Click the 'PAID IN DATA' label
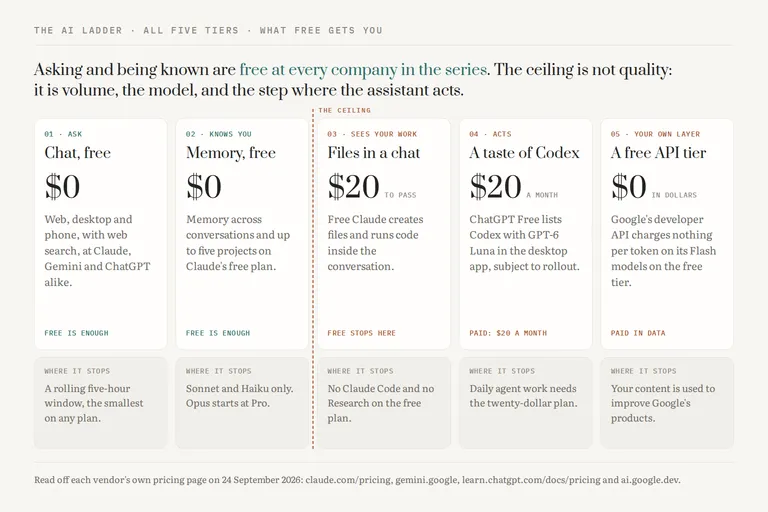This screenshot has height=512, width=768. point(638,333)
